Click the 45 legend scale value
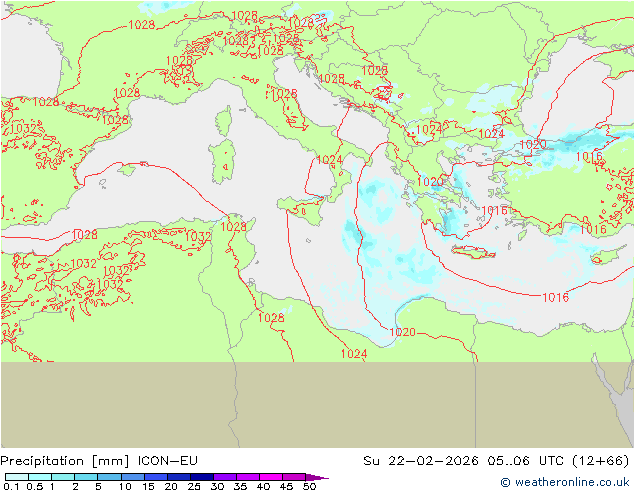The height and width of the screenshot is (490, 634). tap(286, 486)
